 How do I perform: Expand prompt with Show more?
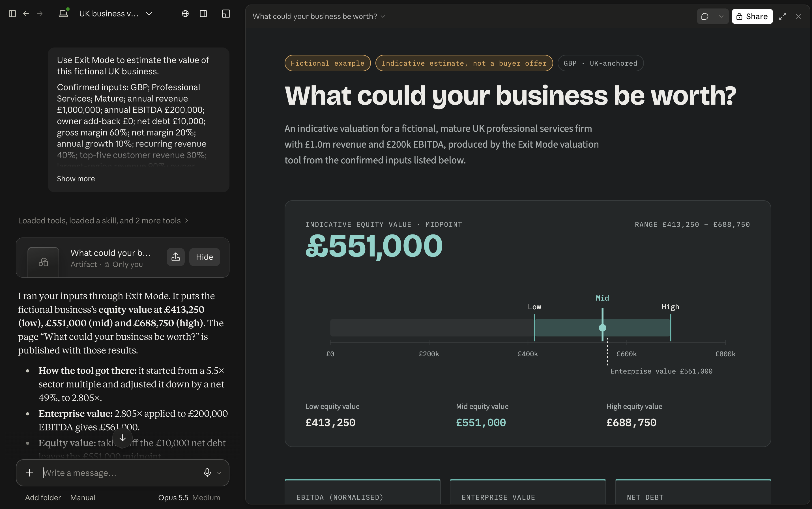click(x=76, y=179)
